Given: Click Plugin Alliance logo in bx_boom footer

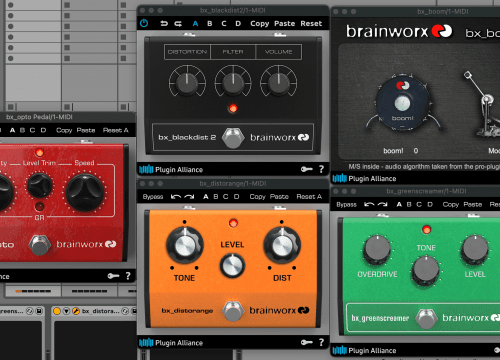Looking at the screenshot, I should pos(364,179).
